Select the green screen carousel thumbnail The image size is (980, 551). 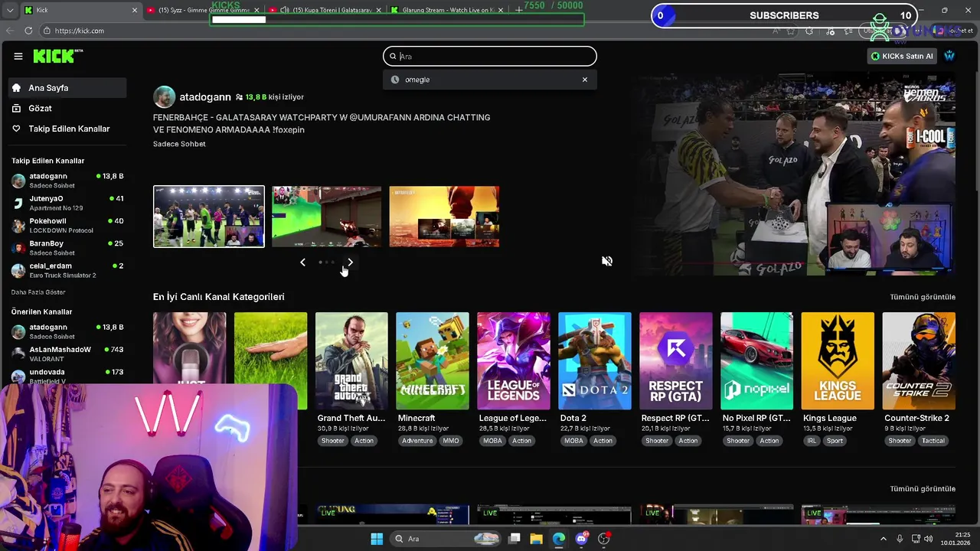326,217
